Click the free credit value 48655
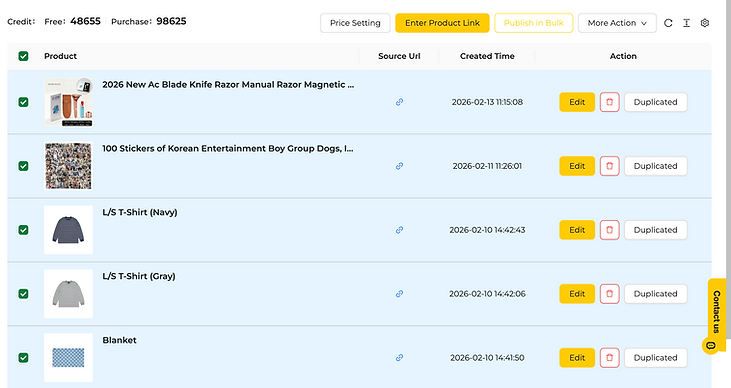 coord(85,21)
